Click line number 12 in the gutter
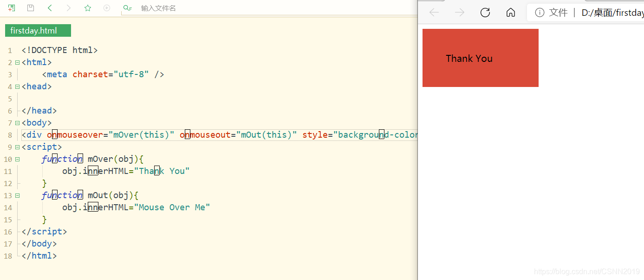644x280 pixels. tap(8, 183)
